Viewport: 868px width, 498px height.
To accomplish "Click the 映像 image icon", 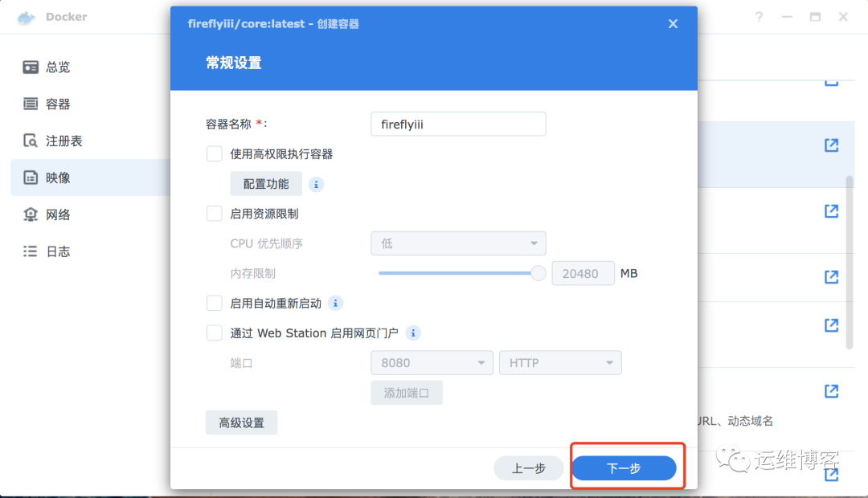I will coord(31,178).
